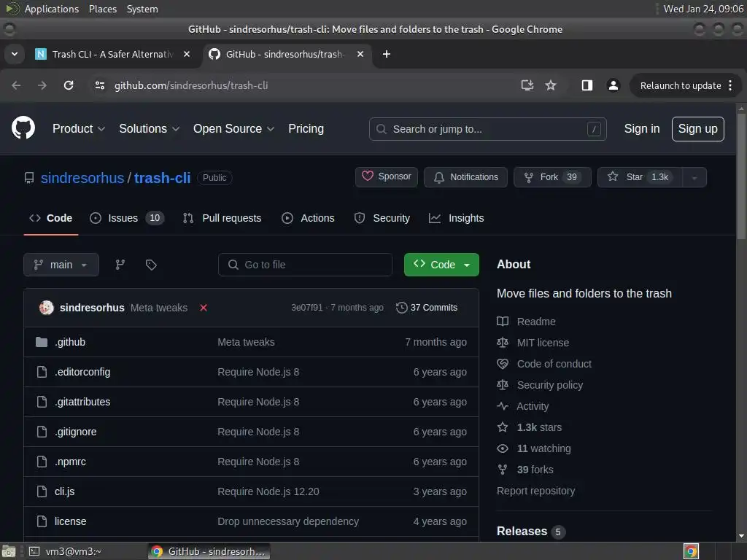This screenshot has height=560, width=747.
Task: Expand the Open Source menu
Action: pyautogui.click(x=233, y=128)
